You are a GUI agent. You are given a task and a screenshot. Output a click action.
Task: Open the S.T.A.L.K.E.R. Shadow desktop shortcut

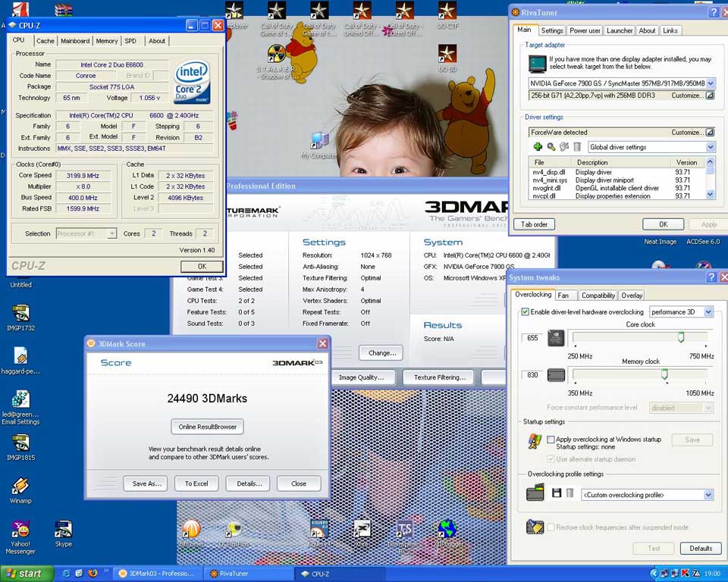tap(277, 62)
